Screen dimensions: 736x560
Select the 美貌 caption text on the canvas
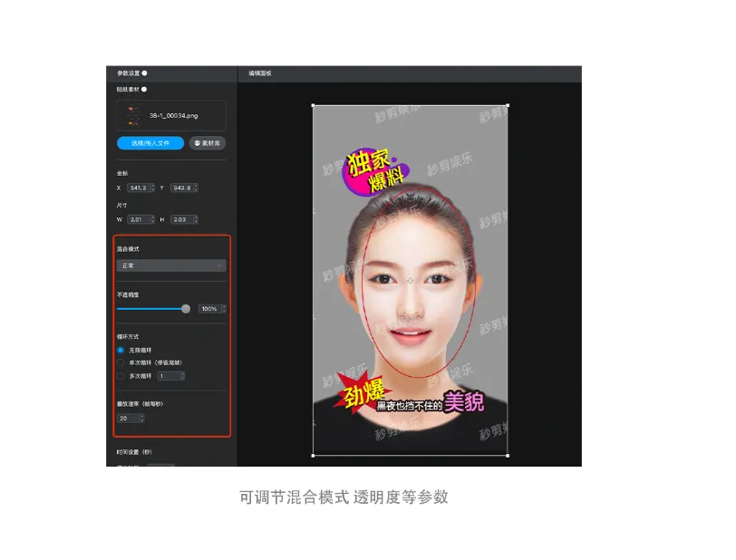tap(464, 401)
